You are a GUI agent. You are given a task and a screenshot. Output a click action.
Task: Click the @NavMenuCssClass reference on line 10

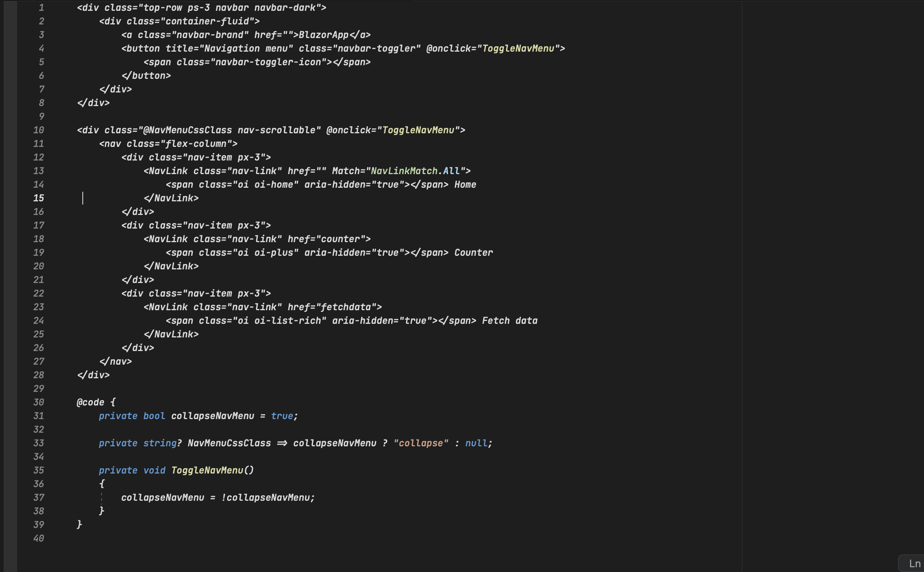[188, 130]
